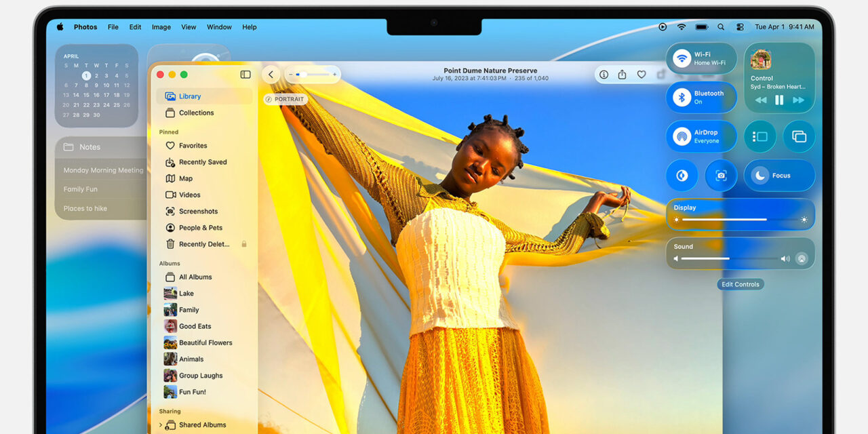868x434 pixels.
Task: Adjust photo zoom slider in toolbar
Action: pyautogui.click(x=313, y=75)
